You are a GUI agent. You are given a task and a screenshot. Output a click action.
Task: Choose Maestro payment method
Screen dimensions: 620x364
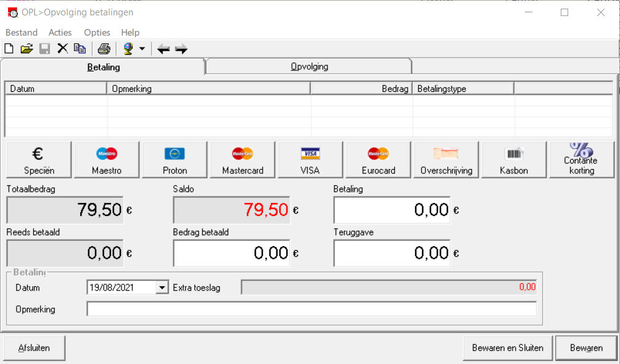107,160
